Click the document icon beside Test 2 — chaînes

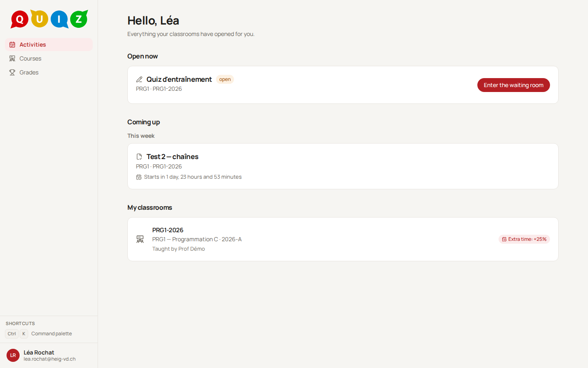coord(139,157)
